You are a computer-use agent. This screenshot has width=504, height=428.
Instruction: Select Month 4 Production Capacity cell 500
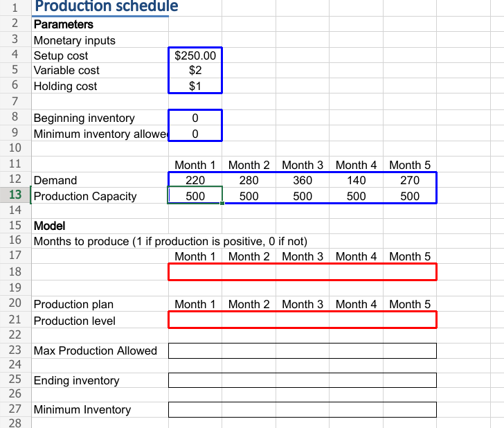(356, 195)
